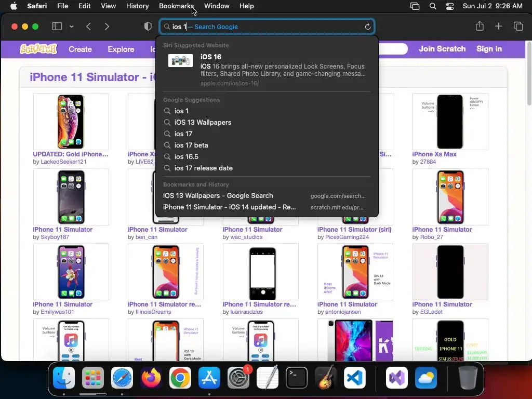Open the privacy report shield icon
The width and height of the screenshot is (532, 399).
[x=148, y=26]
